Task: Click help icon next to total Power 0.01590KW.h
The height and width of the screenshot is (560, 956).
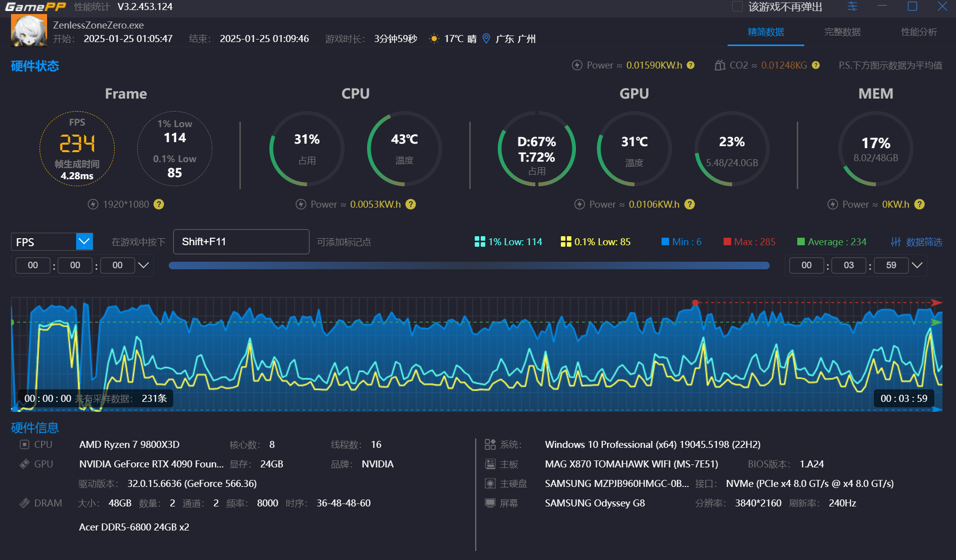Action: (x=691, y=65)
